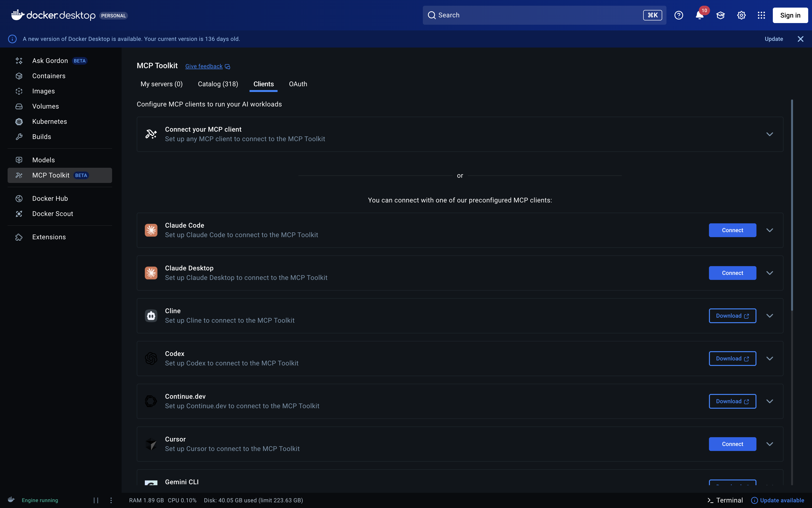Switch to the OAuth tab
812x508 pixels.
click(x=298, y=84)
